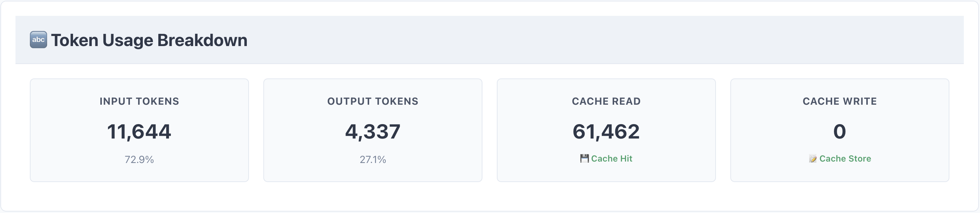
Task: Click the 61,462 cache read value
Action: (607, 132)
